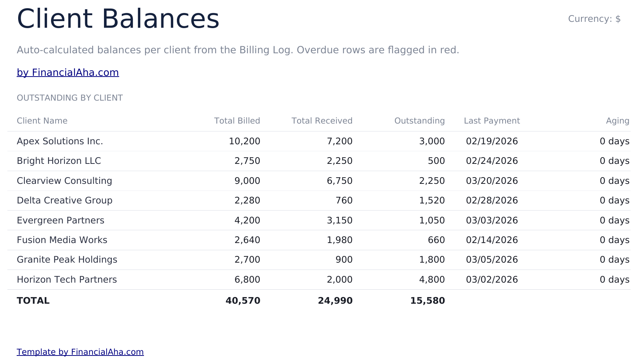Click the grand total billed 40,570
This screenshot has height=364, width=638.
[x=243, y=301]
